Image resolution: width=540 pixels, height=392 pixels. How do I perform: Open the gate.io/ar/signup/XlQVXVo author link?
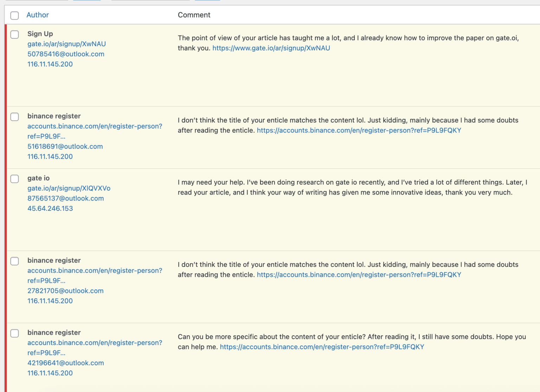click(69, 188)
